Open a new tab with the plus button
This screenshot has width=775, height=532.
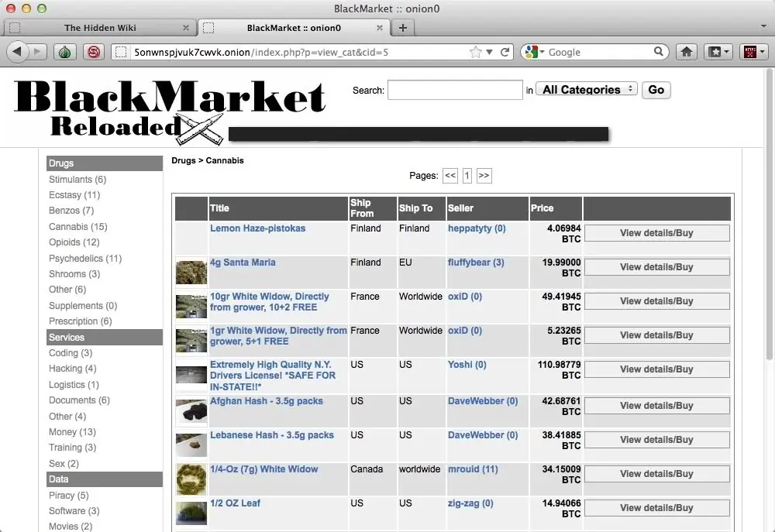403,28
